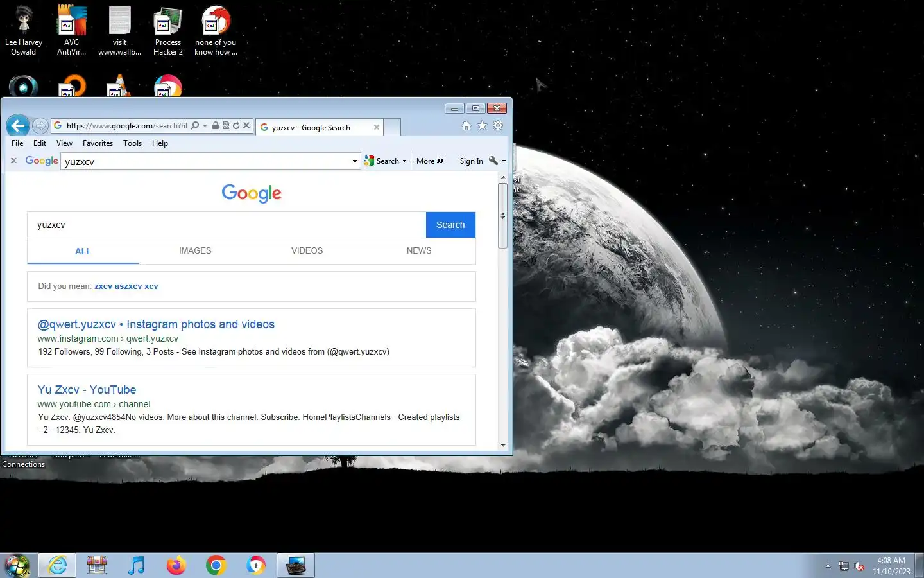Open the music note app in taskbar
Image resolution: width=924 pixels, height=578 pixels.
[137, 565]
